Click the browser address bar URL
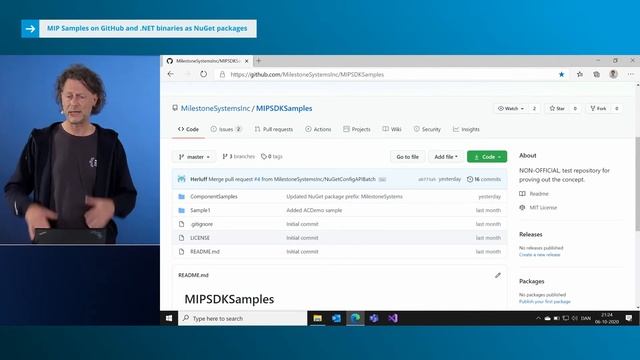The width and height of the screenshot is (640, 360). pos(307,75)
